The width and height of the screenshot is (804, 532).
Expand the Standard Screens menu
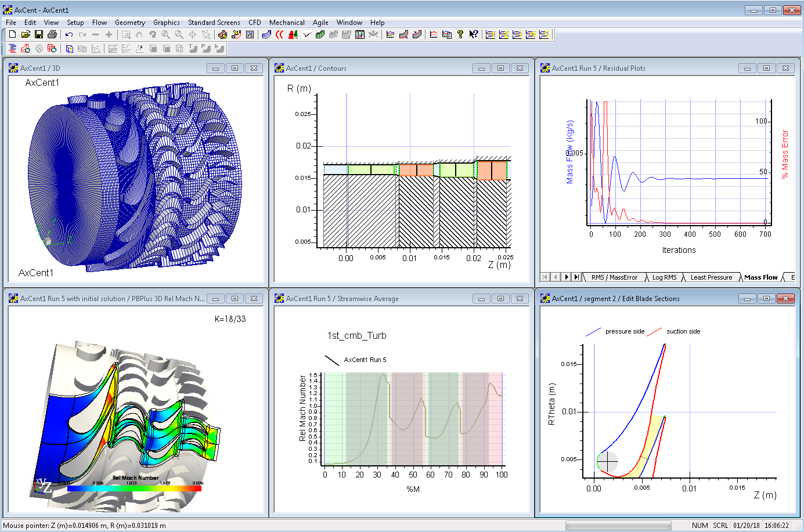[214, 23]
